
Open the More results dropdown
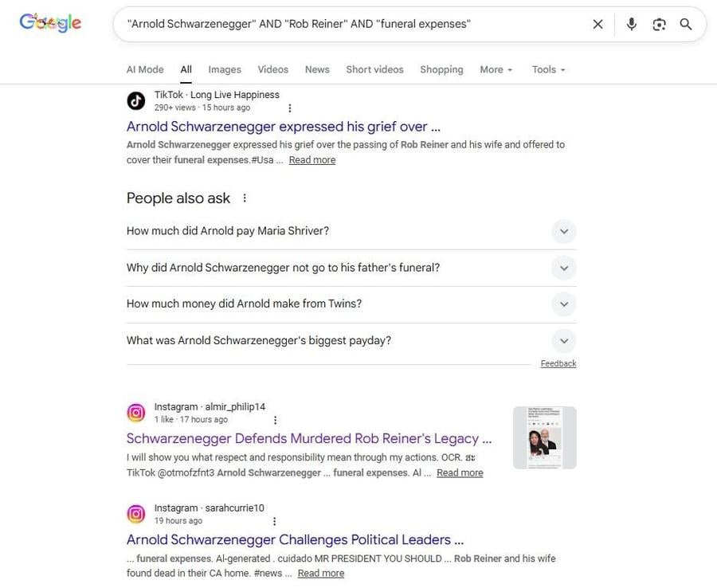[x=496, y=69]
